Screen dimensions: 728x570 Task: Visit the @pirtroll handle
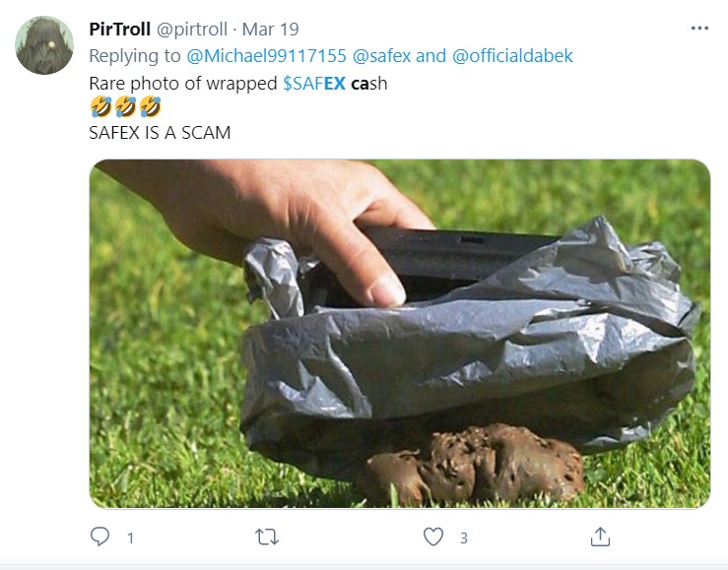(192, 30)
